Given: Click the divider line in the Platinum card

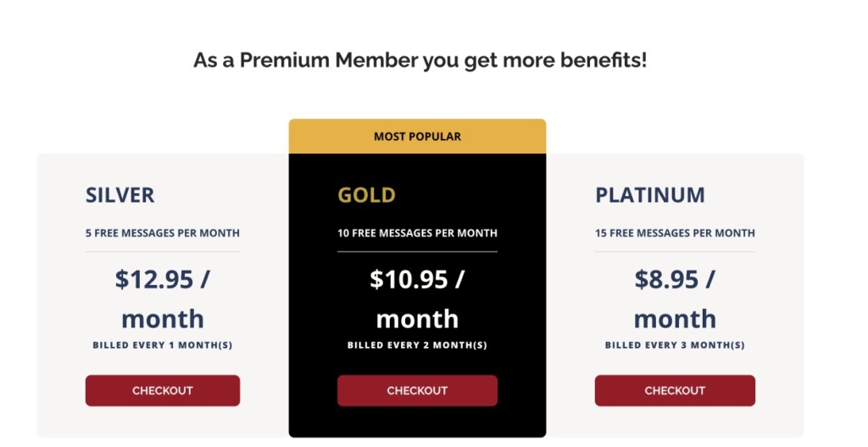Looking at the screenshot, I should click(675, 252).
